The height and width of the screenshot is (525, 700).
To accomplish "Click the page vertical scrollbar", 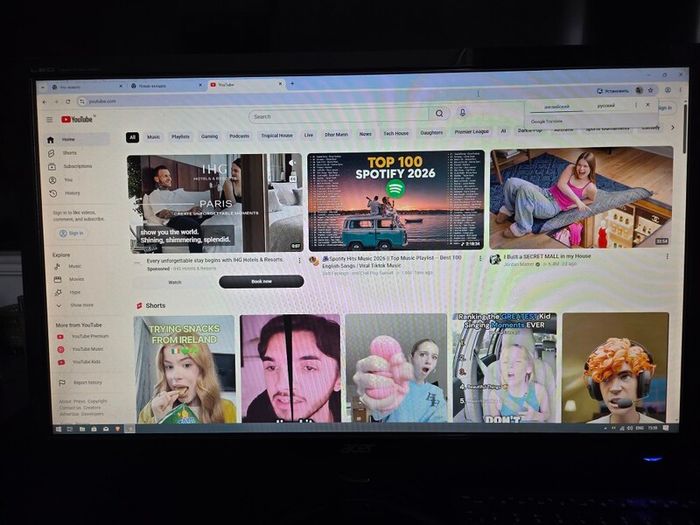I will pyautogui.click(x=685, y=129).
